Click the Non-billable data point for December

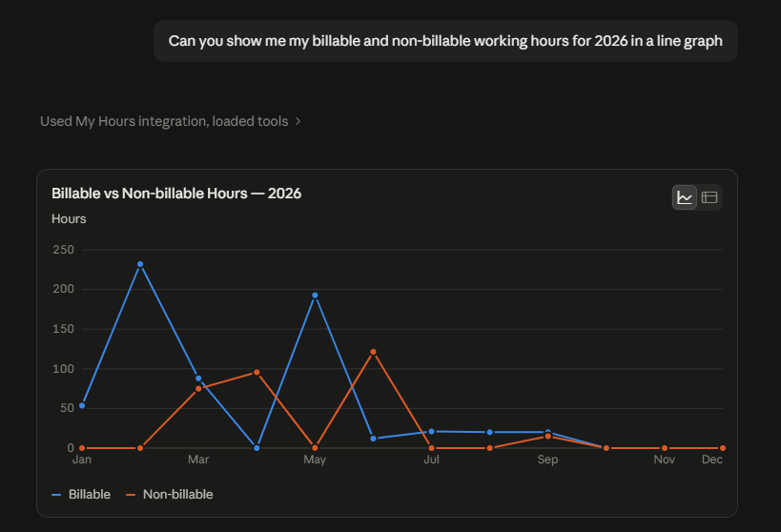coord(723,448)
